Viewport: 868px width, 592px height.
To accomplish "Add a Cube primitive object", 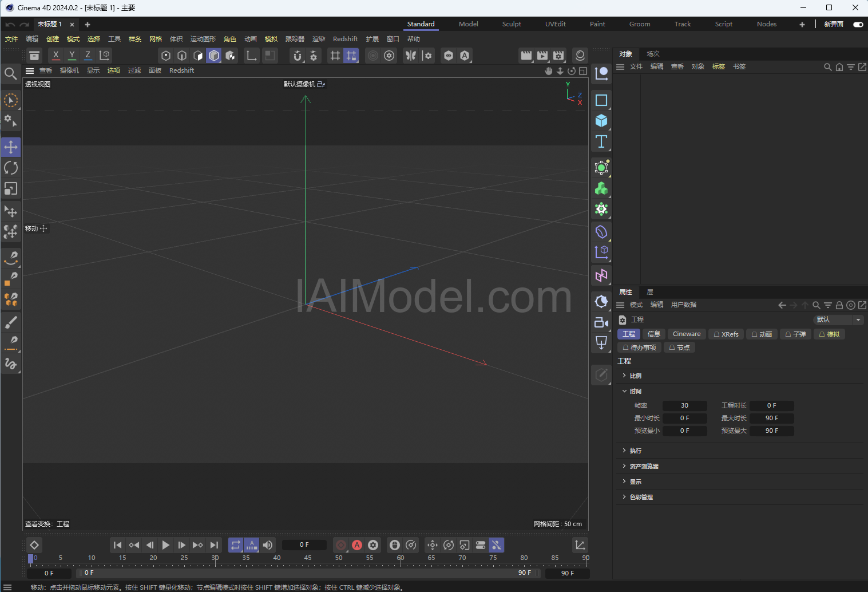I will click(601, 121).
